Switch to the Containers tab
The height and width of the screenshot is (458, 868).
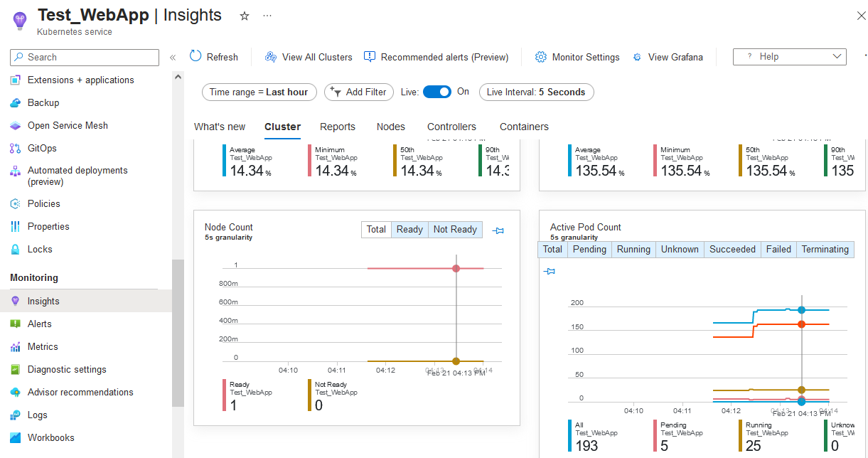pyautogui.click(x=524, y=127)
